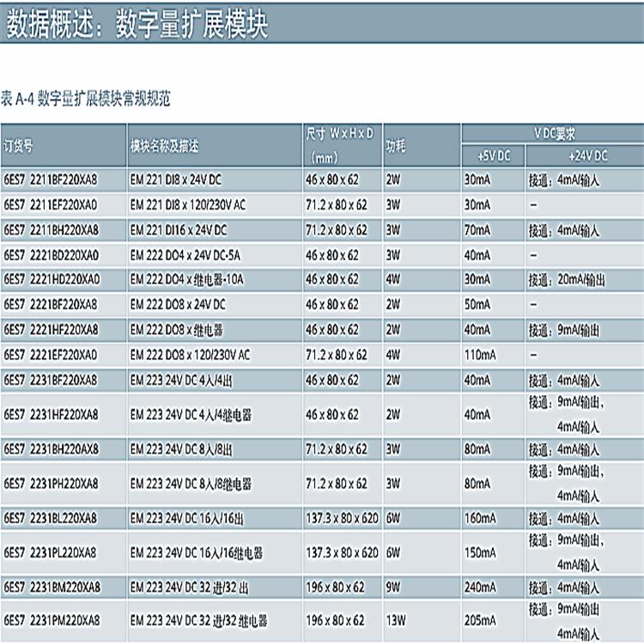Click EM 223 24V DC 32进/32继电器
The height and width of the screenshot is (644, 644).
[199, 620]
